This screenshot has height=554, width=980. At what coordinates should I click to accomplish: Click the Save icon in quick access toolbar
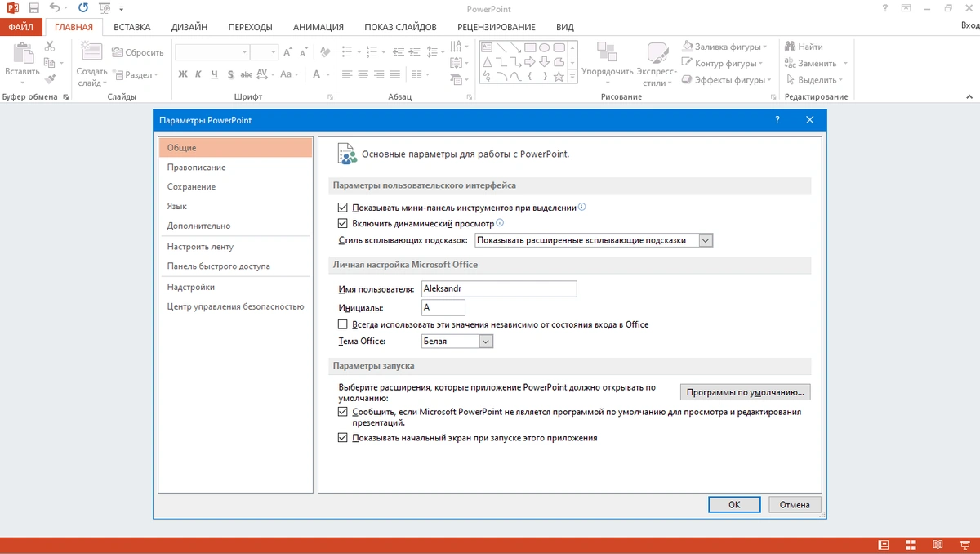(33, 8)
